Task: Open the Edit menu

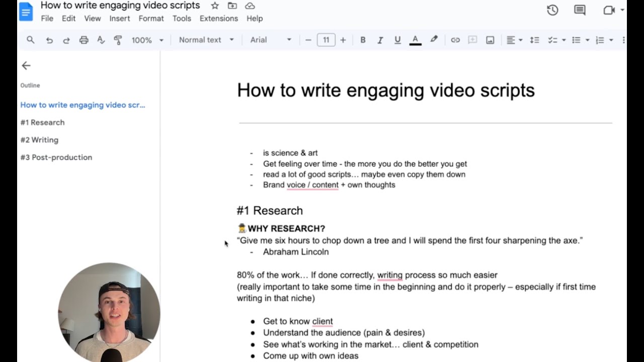Action: [68, 18]
